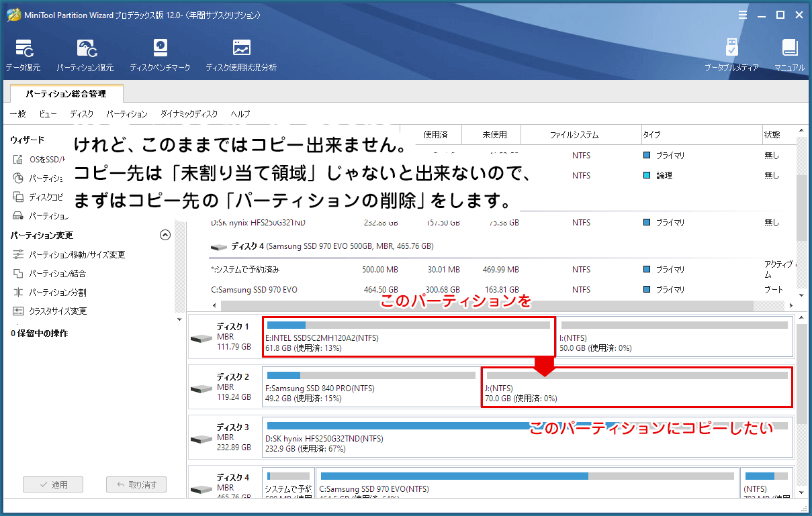The image size is (812, 516).
Task: Open the ビュー menu
Action: (48, 114)
